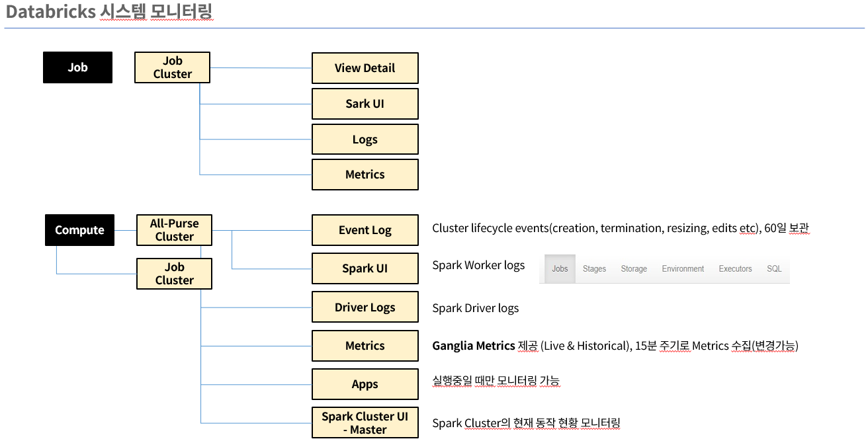Open the Stages tab
This screenshot has height=443, width=868.
coord(594,269)
